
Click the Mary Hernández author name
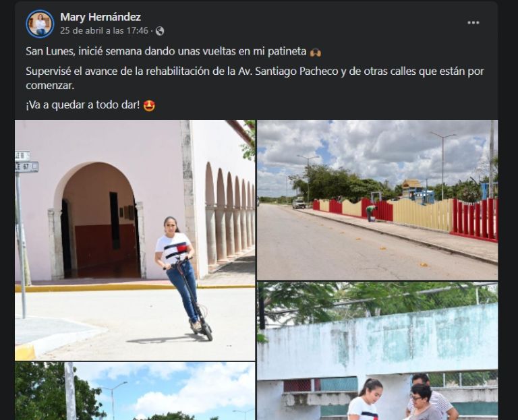pos(100,17)
